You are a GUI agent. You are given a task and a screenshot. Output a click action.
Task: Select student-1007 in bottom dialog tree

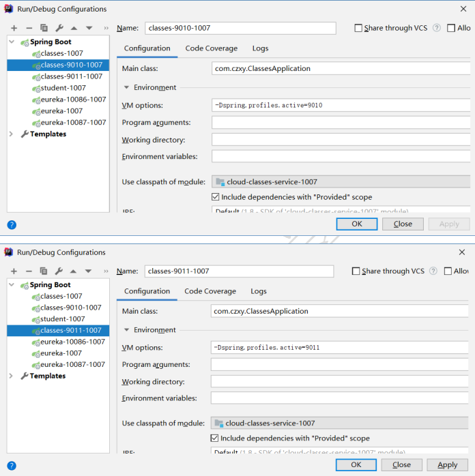[x=63, y=319]
